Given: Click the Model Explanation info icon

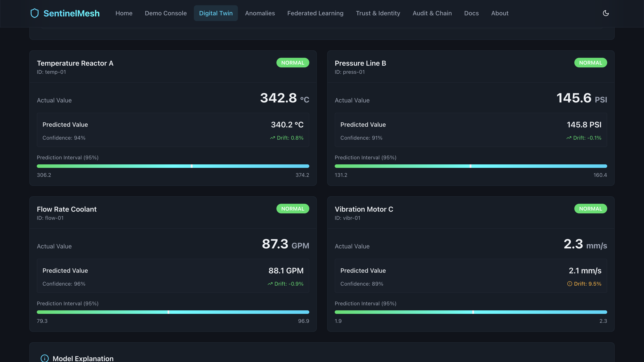Looking at the screenshot, I should click(44, 358).
